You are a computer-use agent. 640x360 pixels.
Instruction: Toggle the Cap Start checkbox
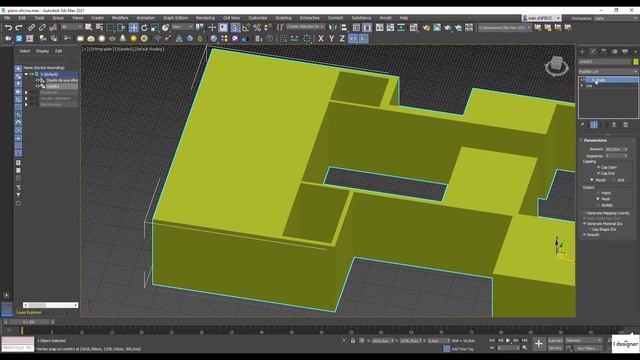(x=598, y=167)
